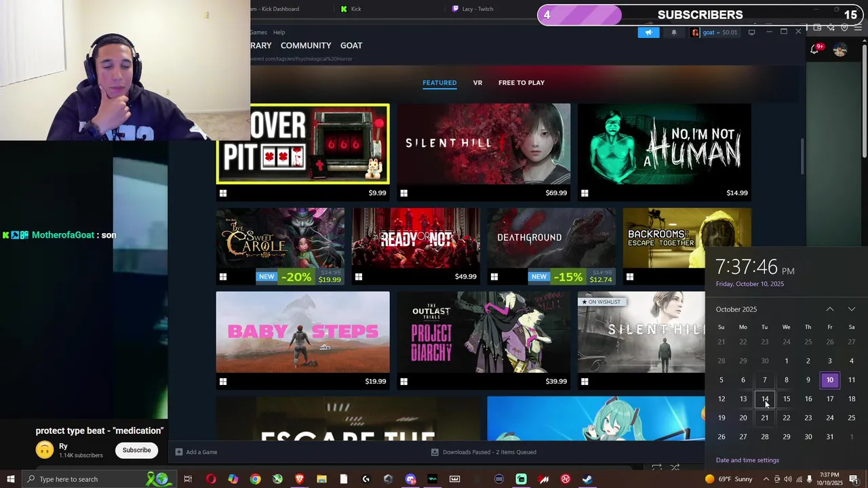Open Outlast Trials Project Diarchy tile

(484, 340)
